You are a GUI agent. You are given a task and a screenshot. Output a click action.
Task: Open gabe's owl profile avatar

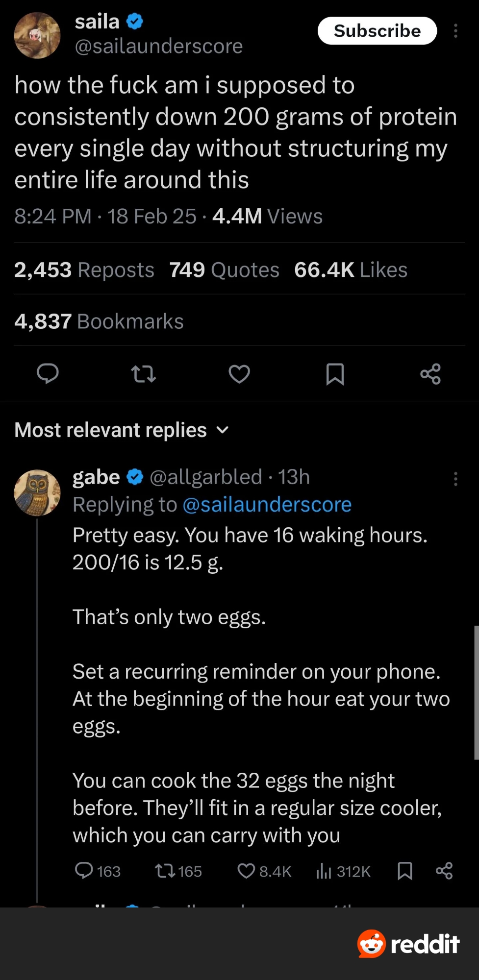(x=37, y=492)
